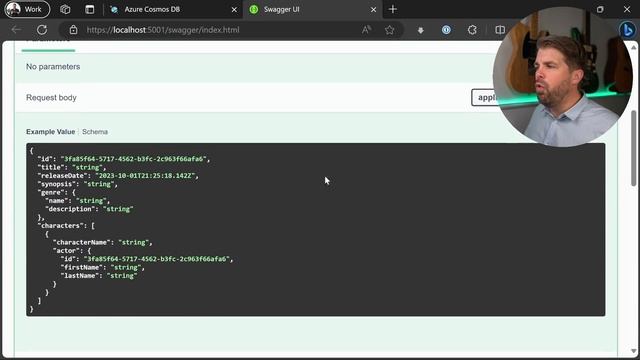Image resolution: width=640 pixels, height=360 pixels.
Task: Switch to the Swagger UI tab
Action: point(281,9)
